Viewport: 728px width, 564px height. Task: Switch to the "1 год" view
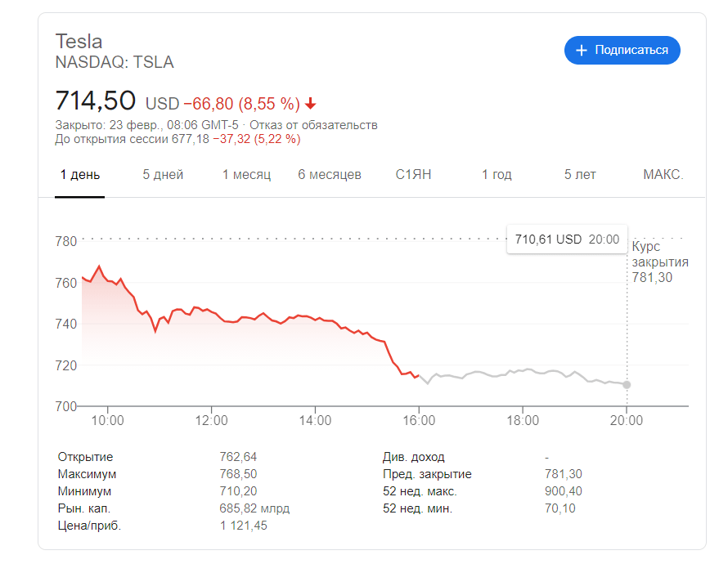pyautogui.click(x=496, y=175)
